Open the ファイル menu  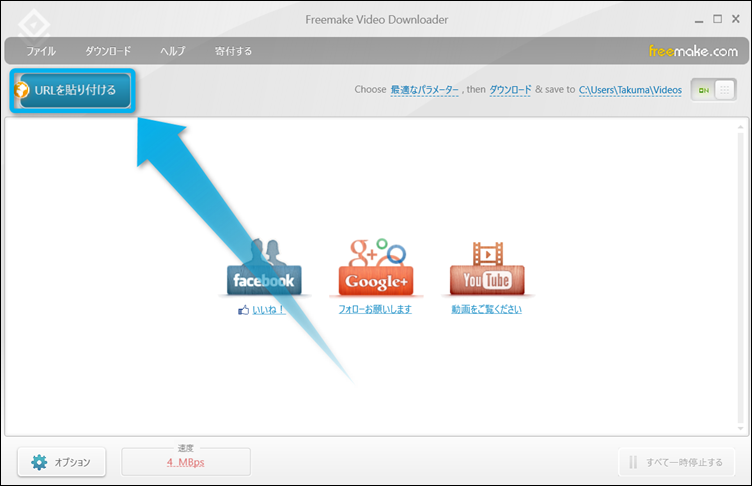coord(41,51)
